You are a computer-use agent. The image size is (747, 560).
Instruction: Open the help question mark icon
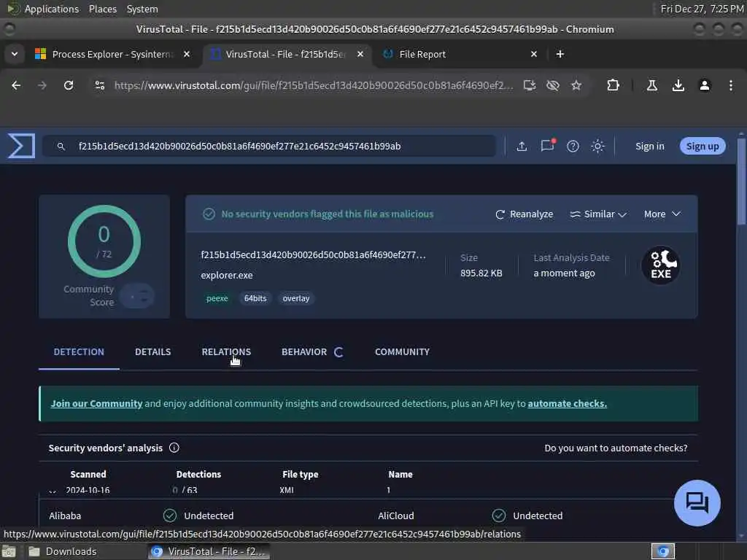tap(573, 146)
